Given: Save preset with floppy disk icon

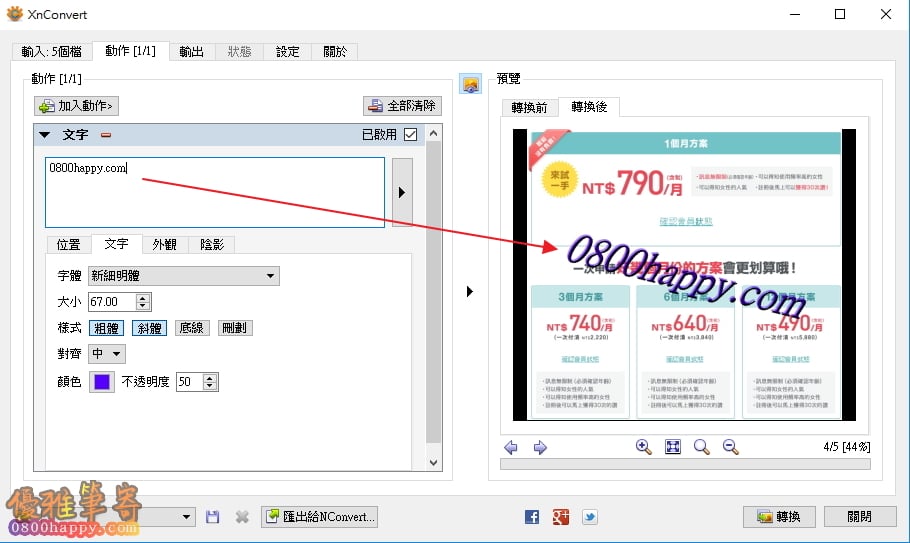Looking at the screenshot, I should pyautogui.click(x=212, y=517).
